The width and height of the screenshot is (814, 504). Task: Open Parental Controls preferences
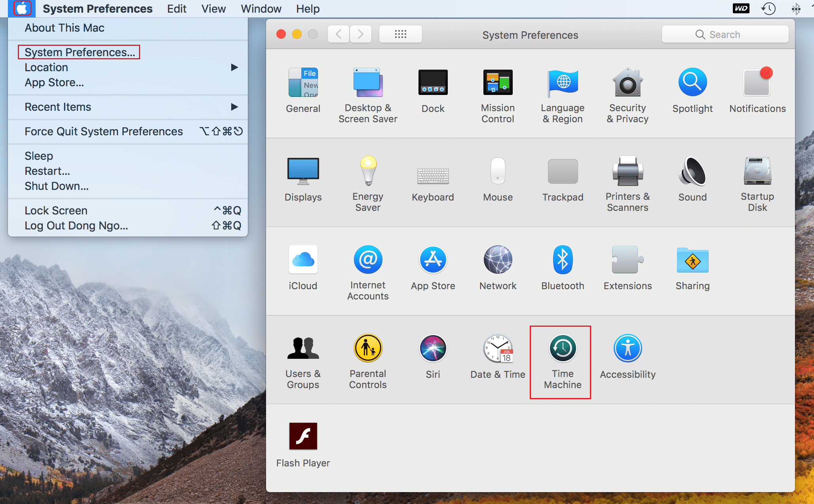[368, 349]
